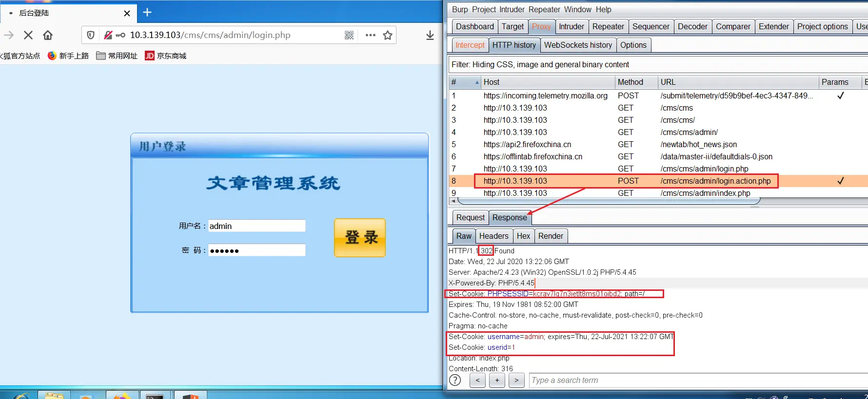Switch to Target tab
The width and height of the screenshot is (868, 399).
pyautogui.click(x=513, y=26)
